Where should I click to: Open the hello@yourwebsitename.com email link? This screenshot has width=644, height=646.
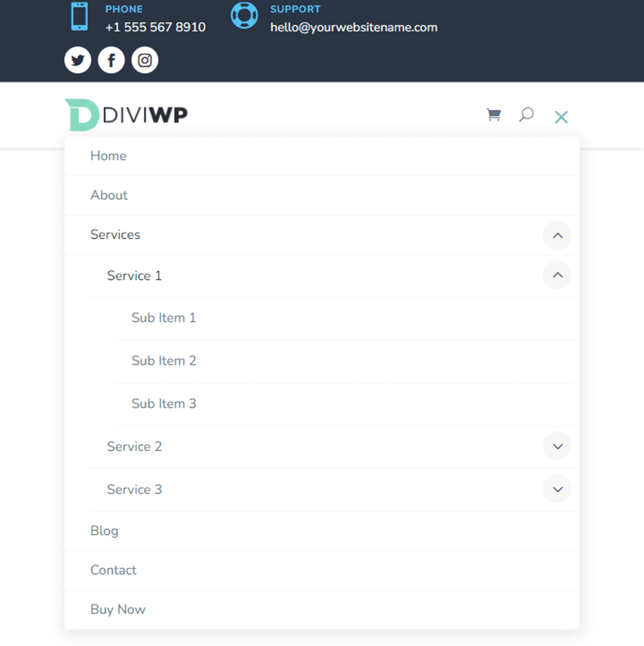[354, 27]
